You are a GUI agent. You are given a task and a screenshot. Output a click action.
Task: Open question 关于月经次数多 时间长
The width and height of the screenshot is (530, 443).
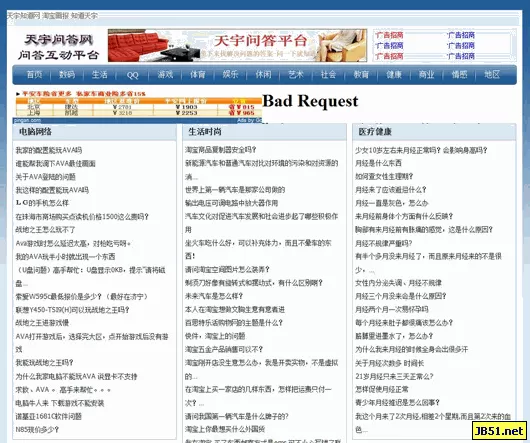pyautogui.click(x=389, y=364)
